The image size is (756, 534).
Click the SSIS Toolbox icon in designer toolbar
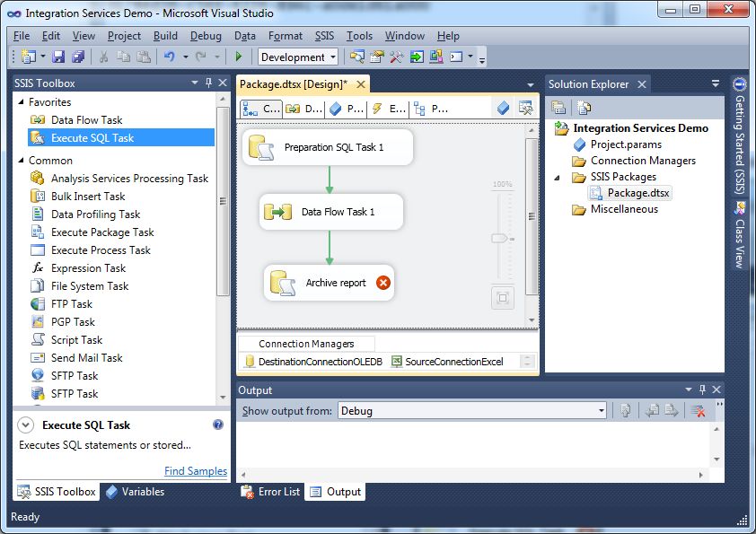(x=525, y=108)
